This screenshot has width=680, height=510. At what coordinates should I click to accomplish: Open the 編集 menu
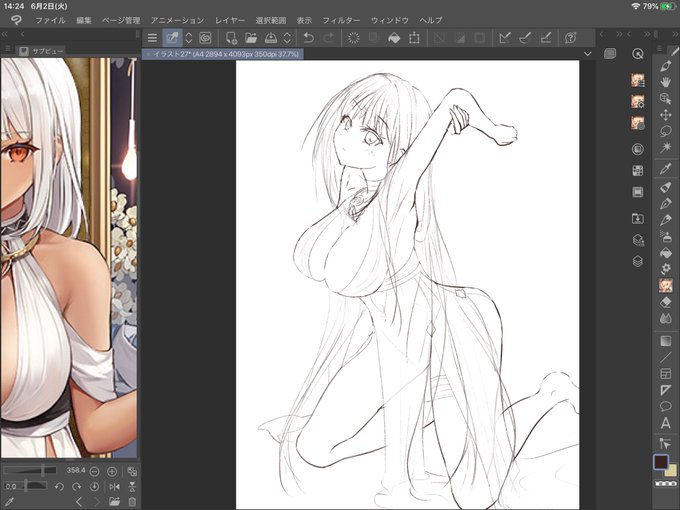[x=84, y=20]
